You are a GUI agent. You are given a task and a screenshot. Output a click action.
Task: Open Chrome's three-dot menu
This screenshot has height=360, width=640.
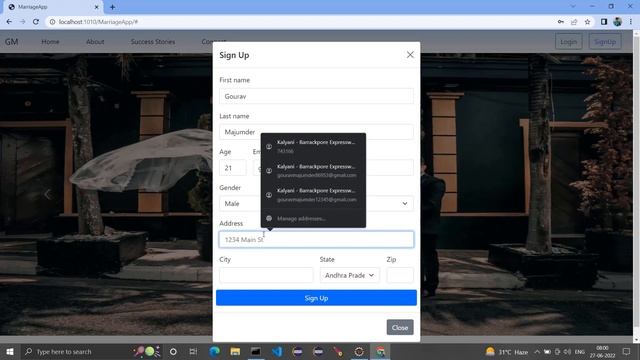coord(631,22)
